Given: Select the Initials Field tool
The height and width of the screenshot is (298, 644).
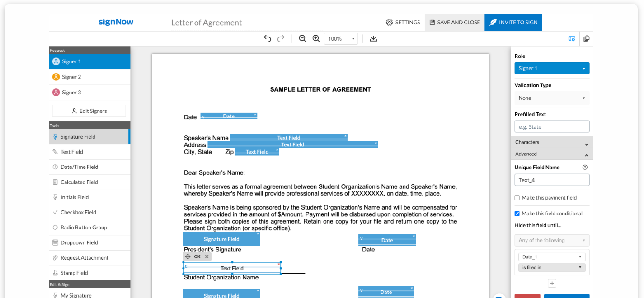Looking at the screenshot, I should click(89, 197).
